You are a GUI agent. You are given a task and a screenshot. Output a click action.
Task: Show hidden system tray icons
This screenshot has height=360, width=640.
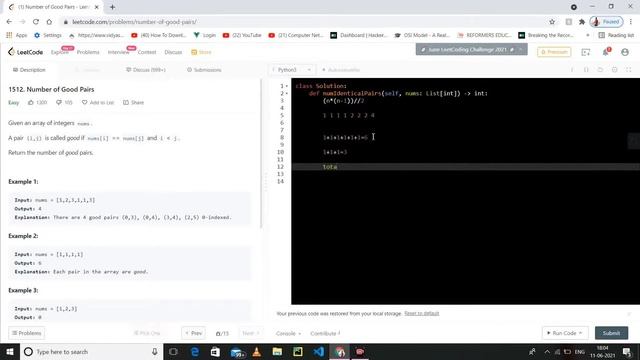(x=547, y=351)
